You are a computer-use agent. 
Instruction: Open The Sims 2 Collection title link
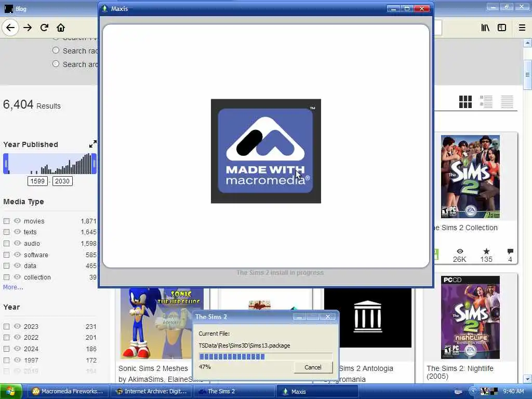[x=465, y=228]
